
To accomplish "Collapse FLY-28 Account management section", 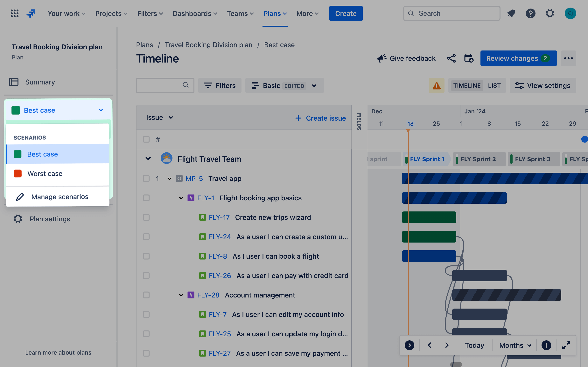I will coord(181,295).
